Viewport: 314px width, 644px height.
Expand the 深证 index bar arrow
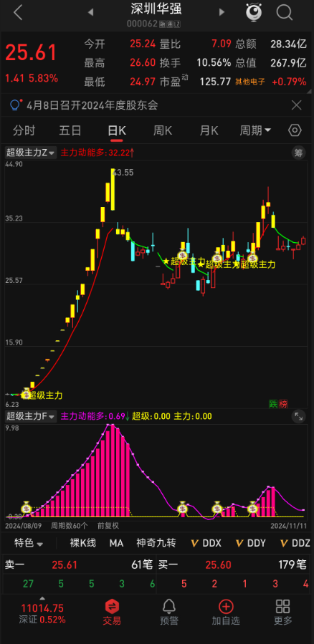pos(42,598)
